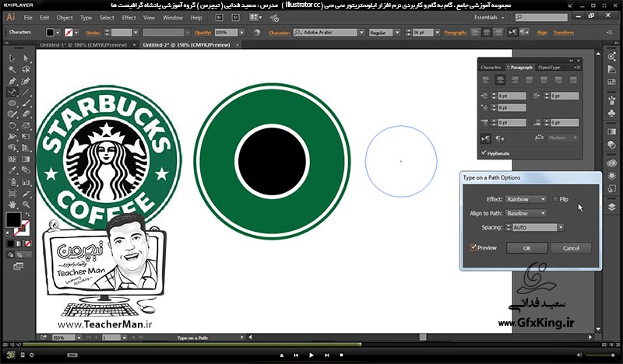Click the black Fill color swatch in toolbox
623x364 pixels.
[13, 219]
